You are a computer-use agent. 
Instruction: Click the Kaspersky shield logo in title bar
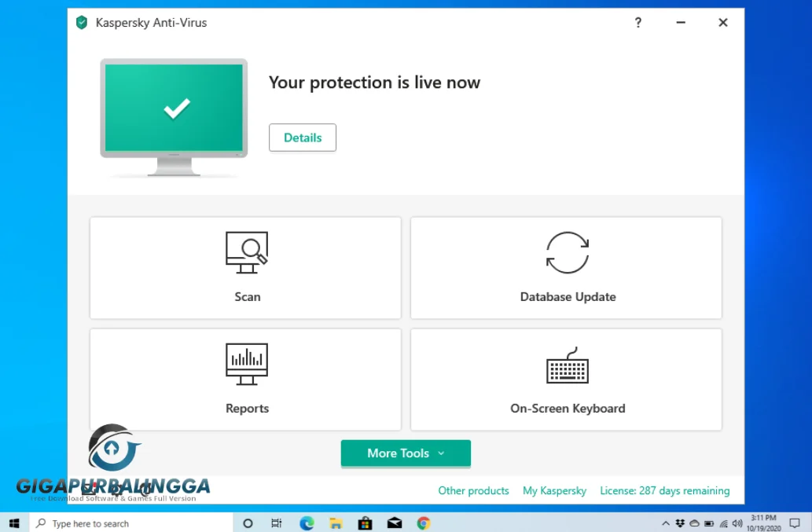tap(82, 23)
